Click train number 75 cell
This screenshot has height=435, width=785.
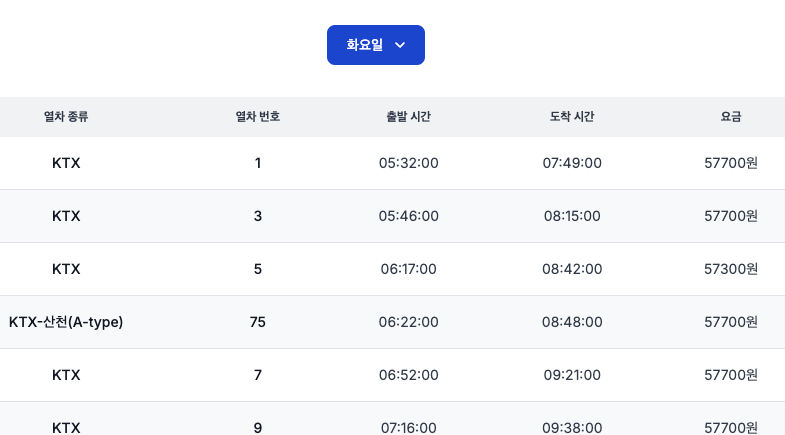pyautogui.click(x=257, y=322)
